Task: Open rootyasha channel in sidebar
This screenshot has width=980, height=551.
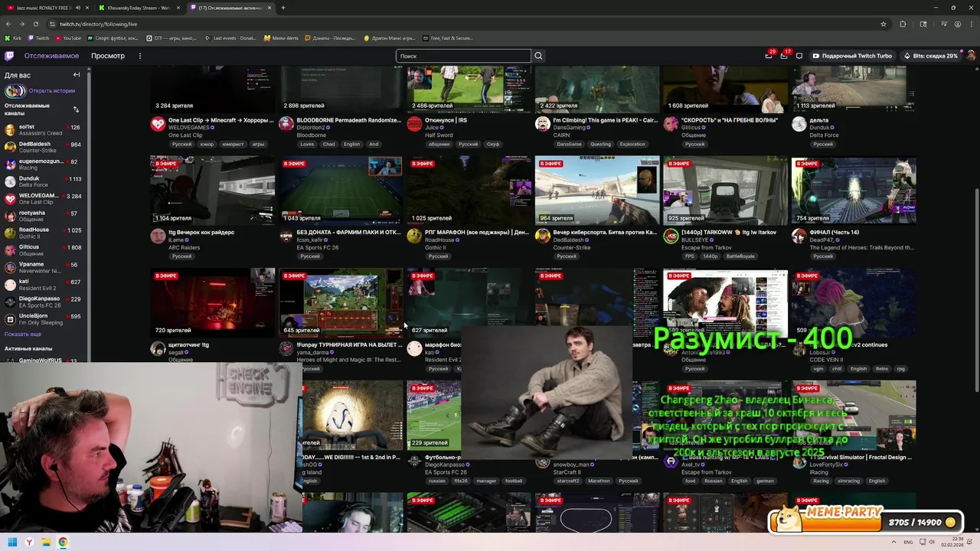Action: [43, 216]
